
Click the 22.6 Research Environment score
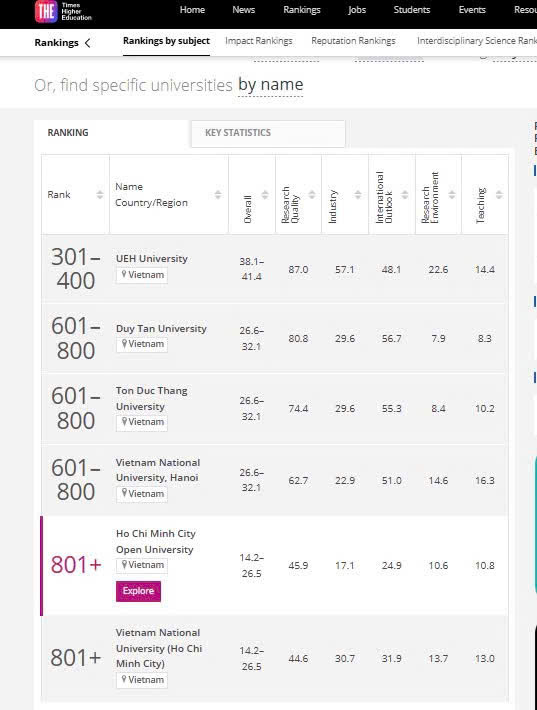[438, 269]
